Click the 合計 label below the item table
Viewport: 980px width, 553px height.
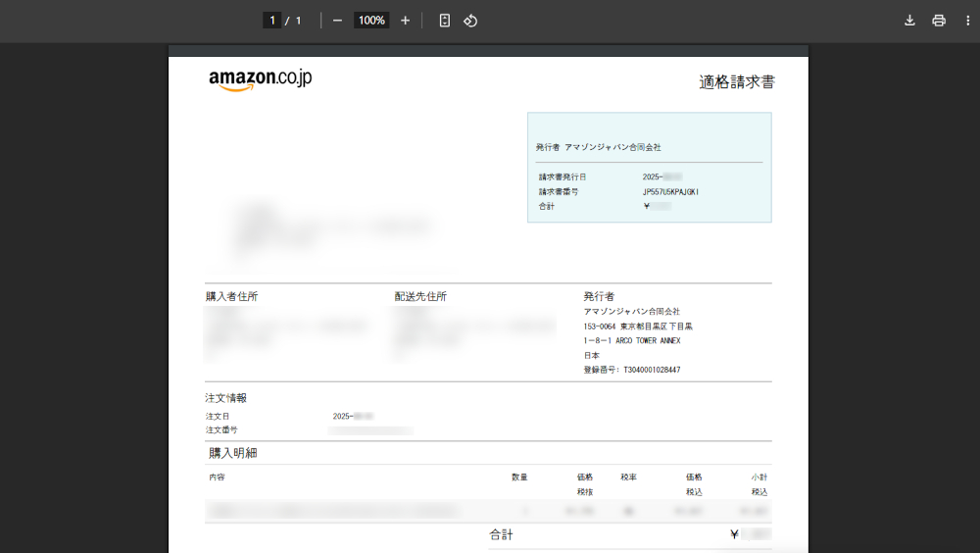click(x=501, y=535)
